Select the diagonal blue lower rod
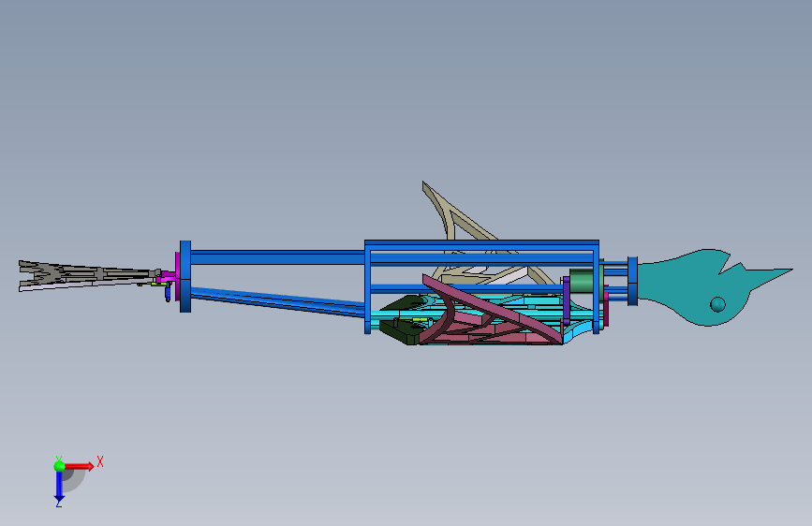Viewport: 812px width, 526px height. pos(277,301)
